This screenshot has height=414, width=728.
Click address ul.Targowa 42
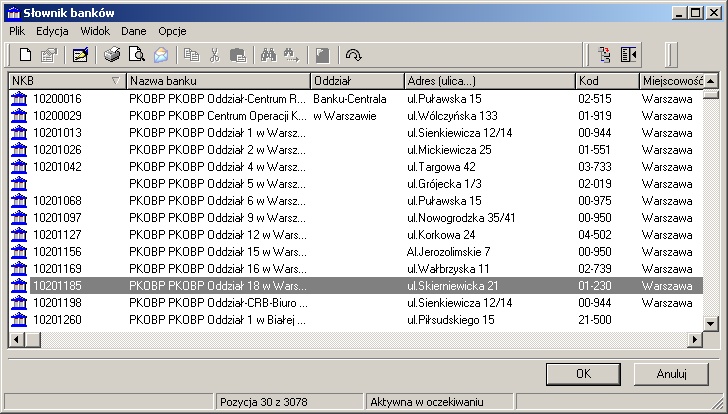click(441, 167)
